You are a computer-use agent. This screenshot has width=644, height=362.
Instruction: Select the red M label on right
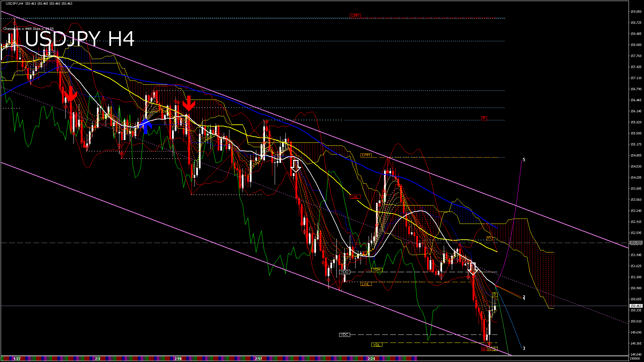coord(484,118)
